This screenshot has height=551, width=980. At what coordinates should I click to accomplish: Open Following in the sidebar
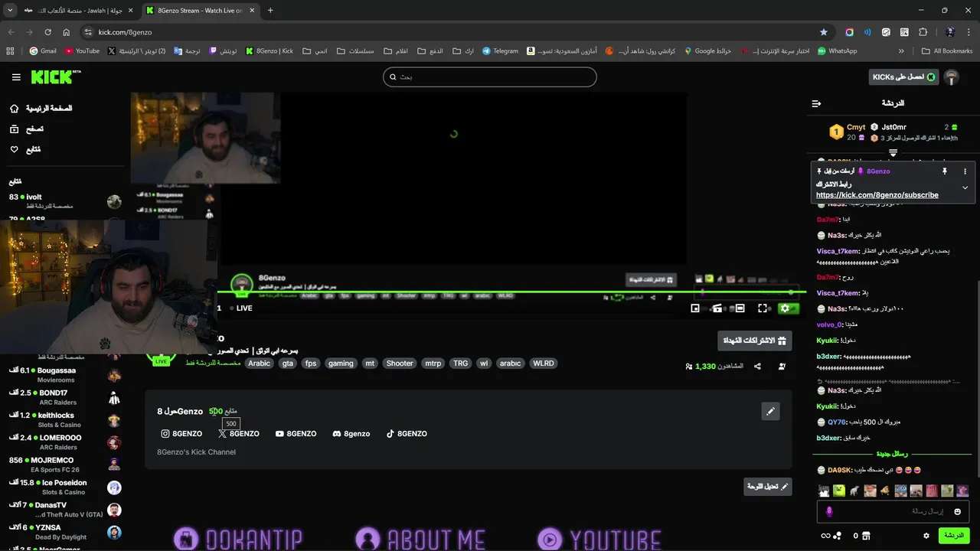pyautogui.click(x=25, y=150)
